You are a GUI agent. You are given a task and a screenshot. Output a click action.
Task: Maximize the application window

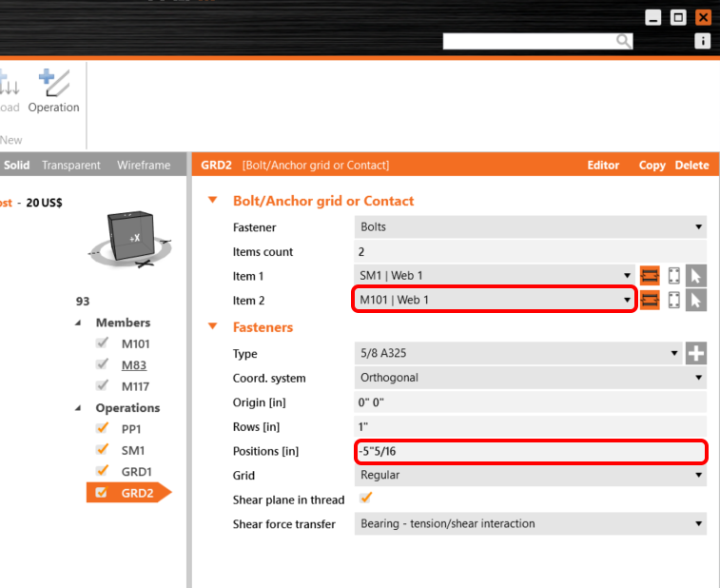tap(678, 17)
